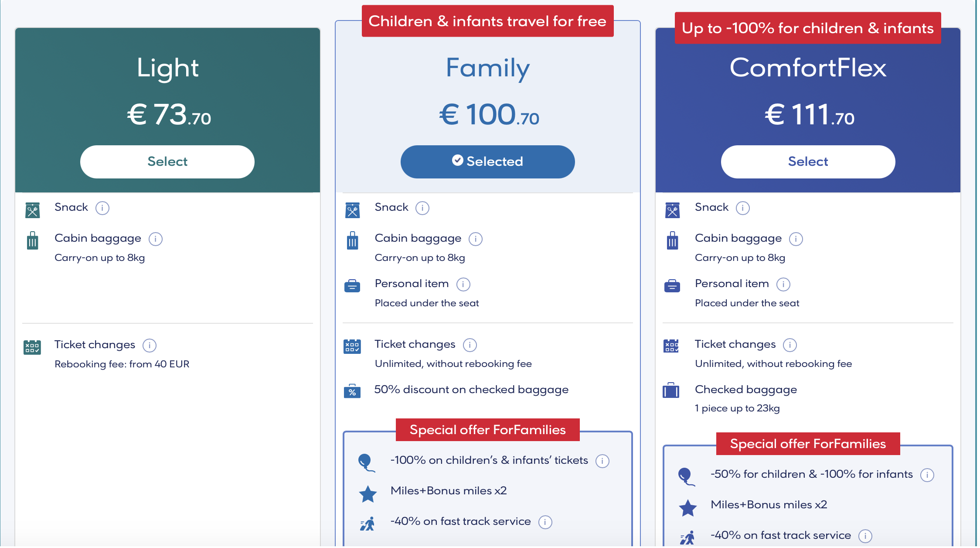Image resolution: width=980 pixels, height=548 pixels.
Task: Open Ticket changes info icon in Family column
Action: pyautogui.click(x=471, y=346)
